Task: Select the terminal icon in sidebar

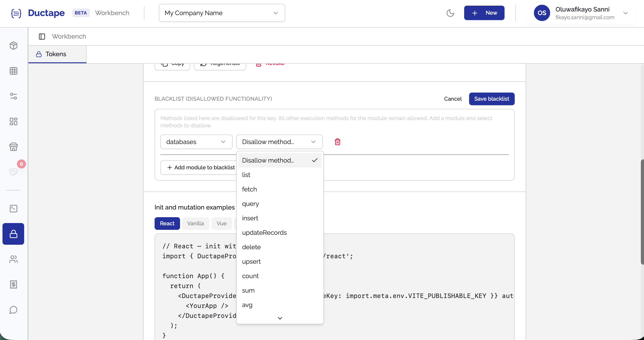Action: coord(14,208)
